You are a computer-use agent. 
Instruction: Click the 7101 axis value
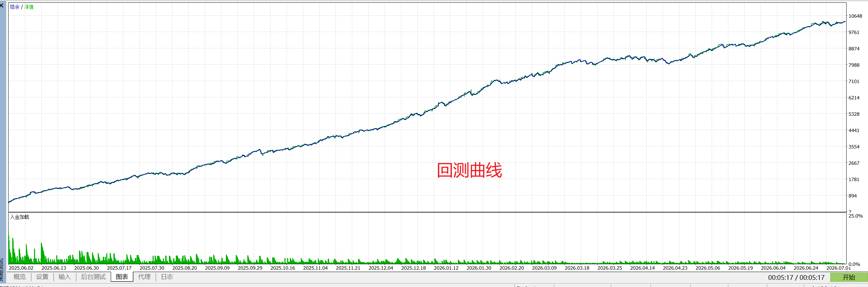point(854,81)
